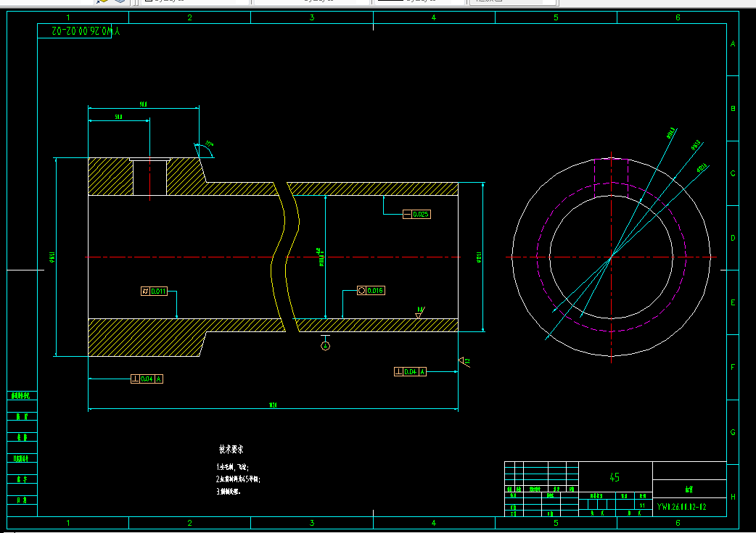Screen dimensions: 756x533
Task: Click drawing number YW1.26.11.12-12
Action: click(x=681, y=507)
